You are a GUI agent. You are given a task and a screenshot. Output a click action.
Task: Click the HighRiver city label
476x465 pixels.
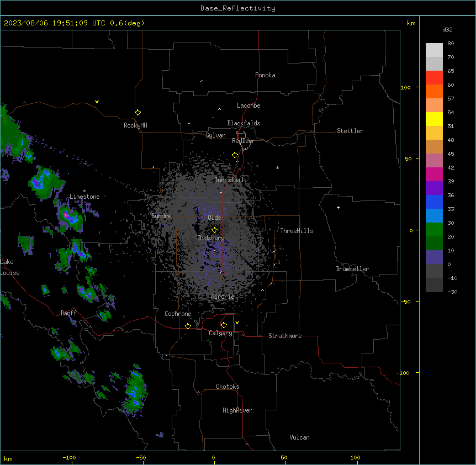(237, 410)
